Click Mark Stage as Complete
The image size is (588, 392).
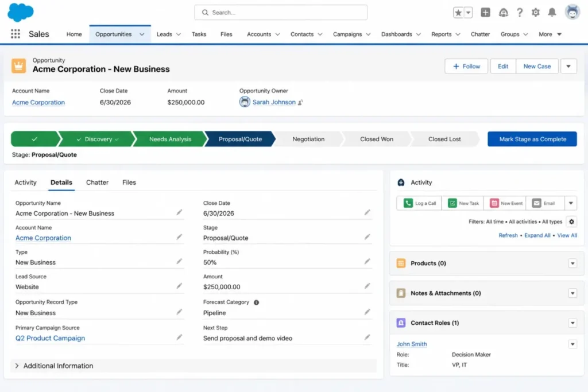click(532, 139)
